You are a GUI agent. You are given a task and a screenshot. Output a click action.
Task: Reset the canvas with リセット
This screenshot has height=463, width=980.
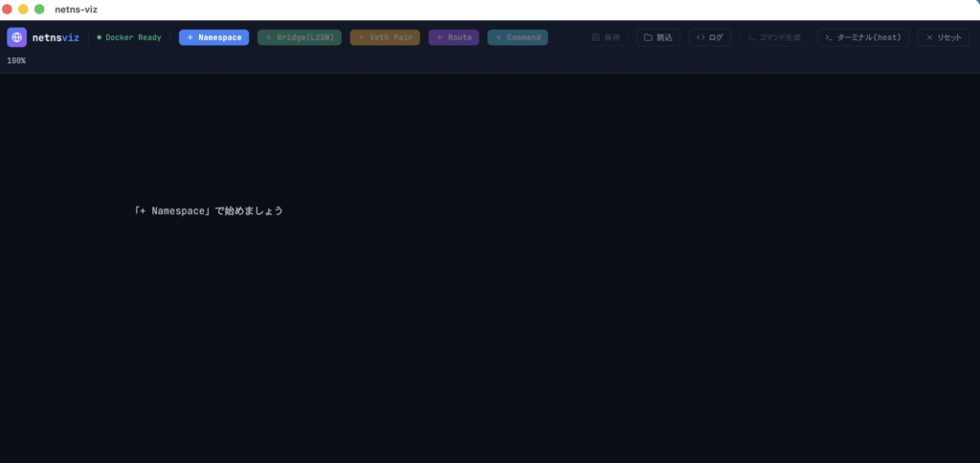click(x=943, y=37)
